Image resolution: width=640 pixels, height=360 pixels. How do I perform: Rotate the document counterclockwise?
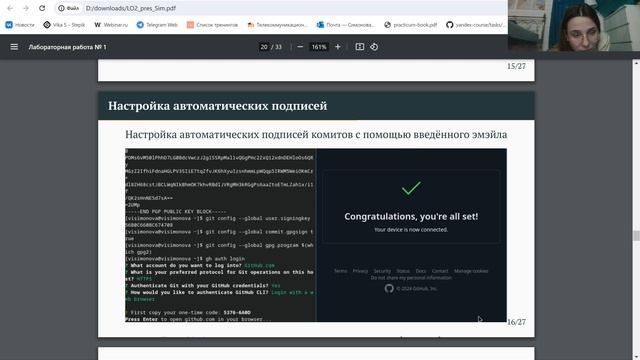[374, 47]
